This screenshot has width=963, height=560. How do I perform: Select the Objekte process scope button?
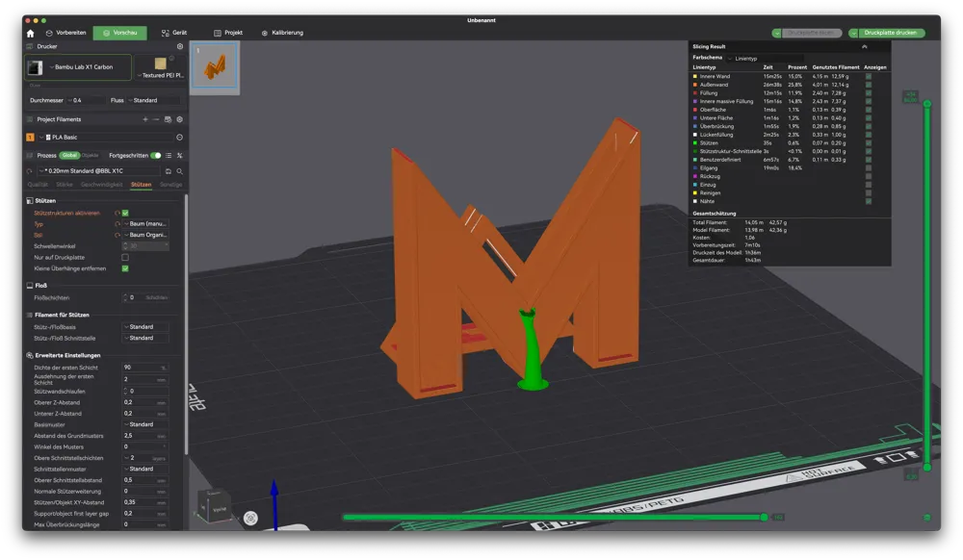tap(90, 156)
